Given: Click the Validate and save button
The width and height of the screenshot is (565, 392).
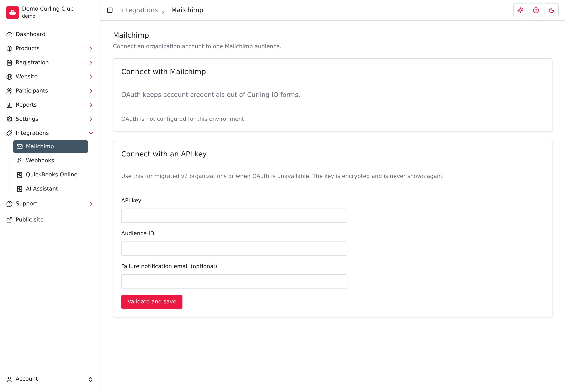Looking at the screenshot, I should pyautogui.click(x=152, y=302).
